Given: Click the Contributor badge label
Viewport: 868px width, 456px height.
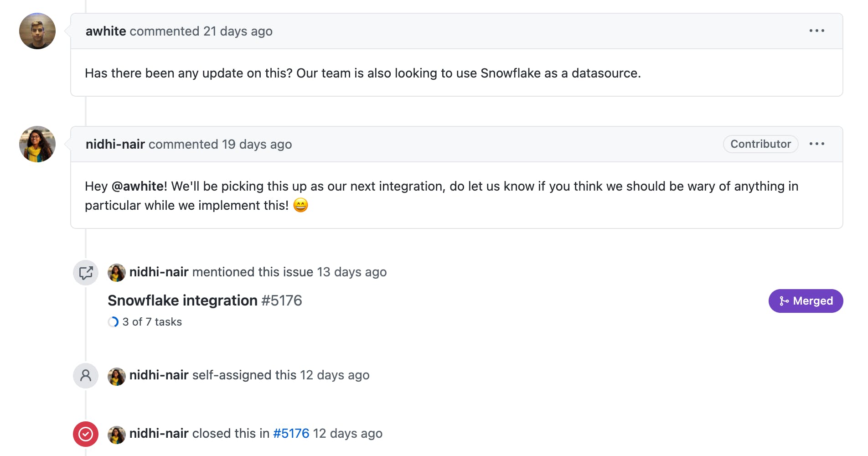Looking at the screenshot, I should (x=760, y=144).
